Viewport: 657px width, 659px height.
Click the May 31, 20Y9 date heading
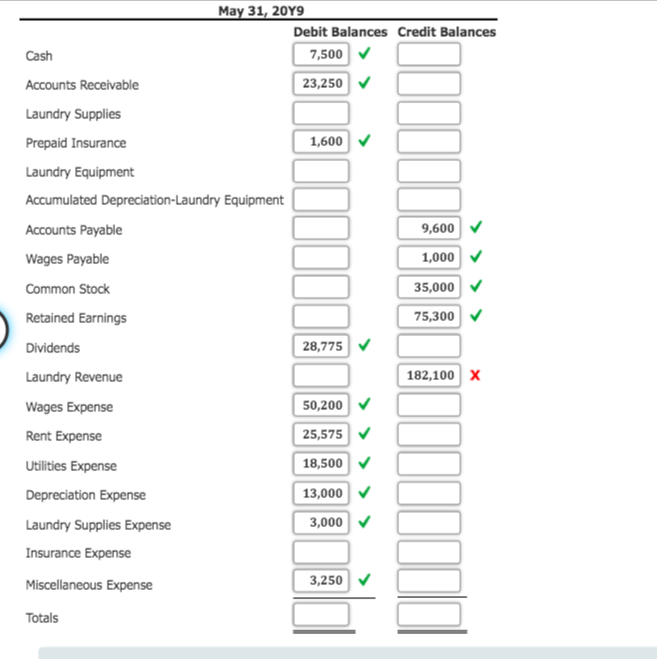coord(261,11)
